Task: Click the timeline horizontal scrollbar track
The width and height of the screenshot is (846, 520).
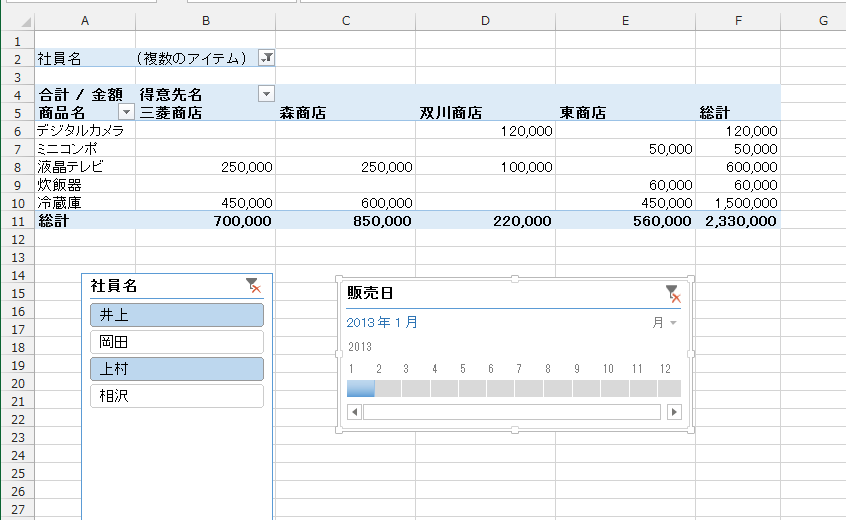Action: click(x=512, y=412)
